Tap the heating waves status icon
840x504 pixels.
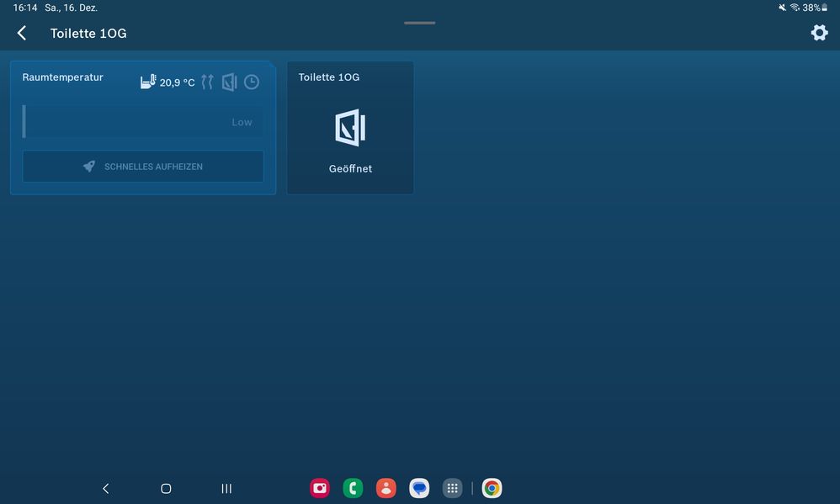(x=207, y=82)
